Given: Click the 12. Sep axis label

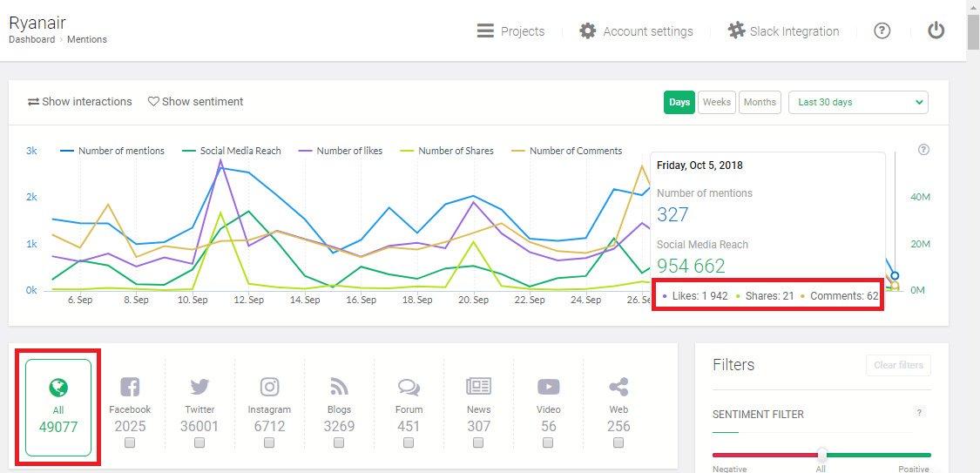Looking at the screenshot, I should tap(249, 300).
